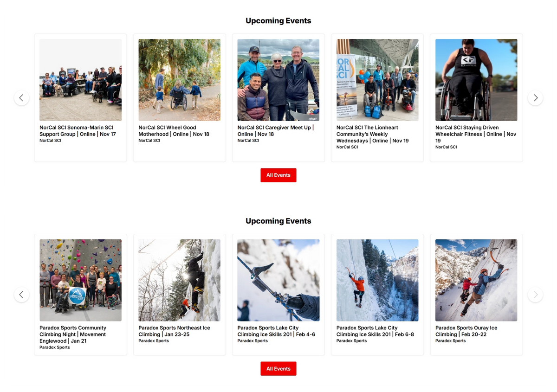Open Paradox Sports Ouray Ice Climbing title
Image resolution: width=557 pixels, height=392 pixels.
click(x=466, y=331)
